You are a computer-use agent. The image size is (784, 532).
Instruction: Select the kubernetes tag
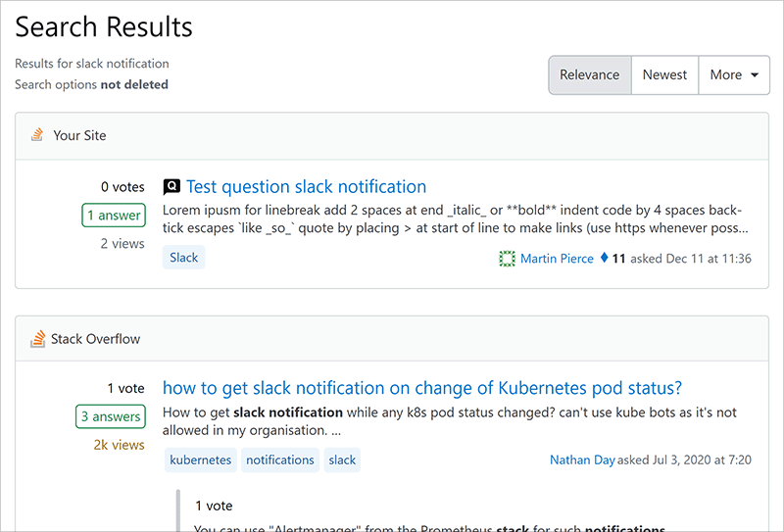pyautogui.click(x=201, y=459)
